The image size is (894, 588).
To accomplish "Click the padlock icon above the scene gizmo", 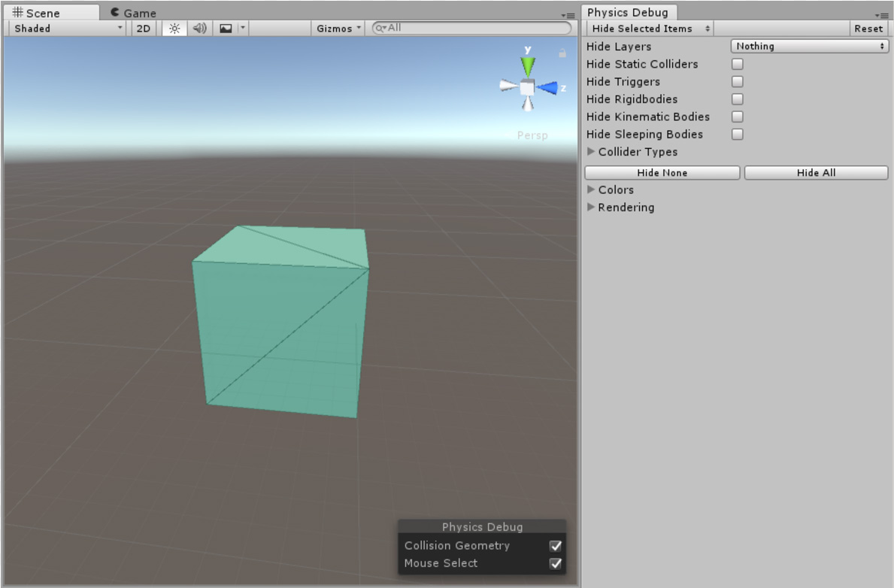I will coord(562,54).
